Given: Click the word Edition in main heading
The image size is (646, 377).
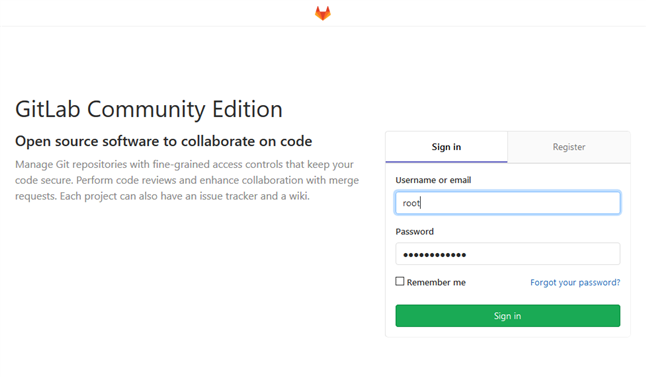Looking at the screenshot, I should [247, 110].
